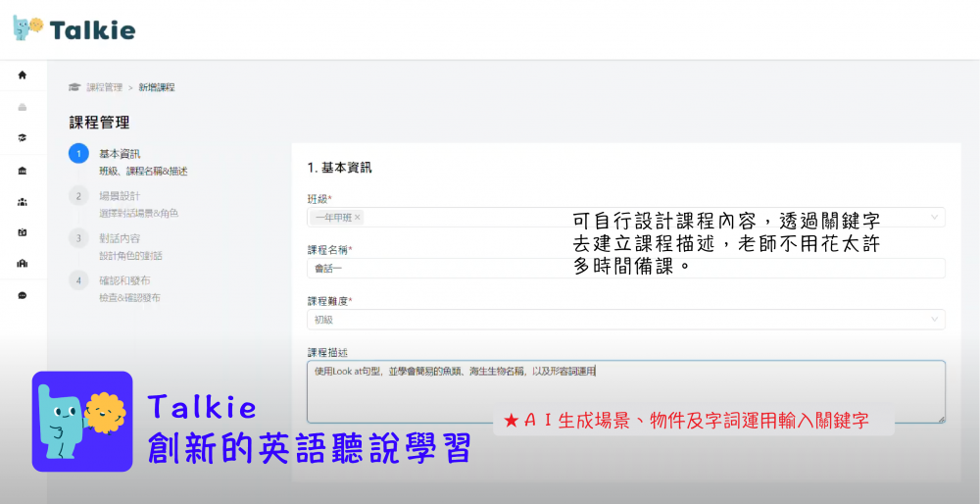
Task: Click the chat bubble sidebar icon
Action: (23, 295)
